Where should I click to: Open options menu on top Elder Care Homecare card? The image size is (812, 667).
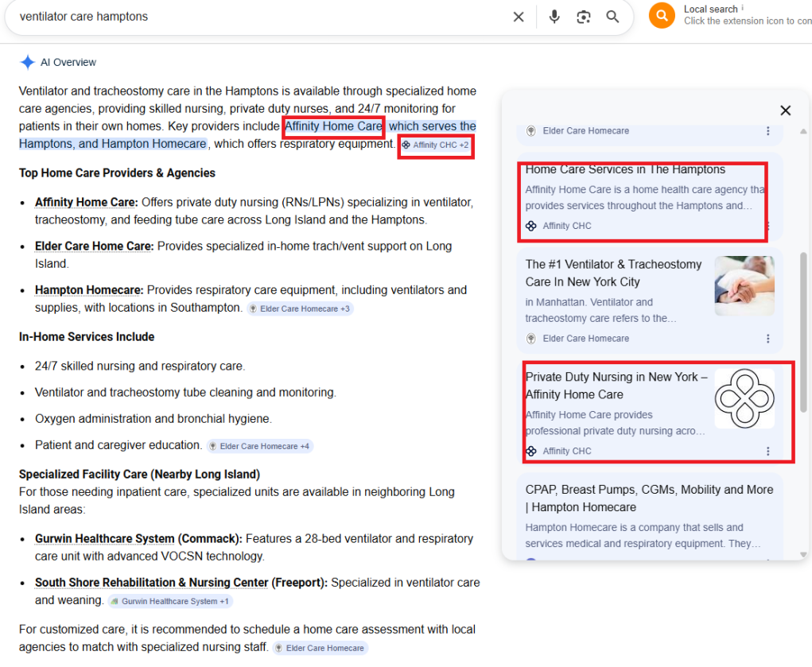[x=767, y=131]
